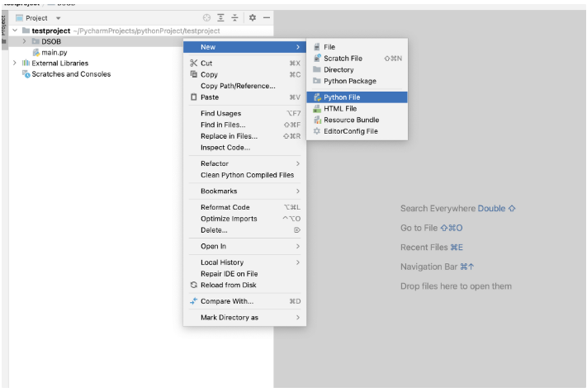Click the testproject root folder icon
This screenshot has width=587, height=392.
click(26, 31)
